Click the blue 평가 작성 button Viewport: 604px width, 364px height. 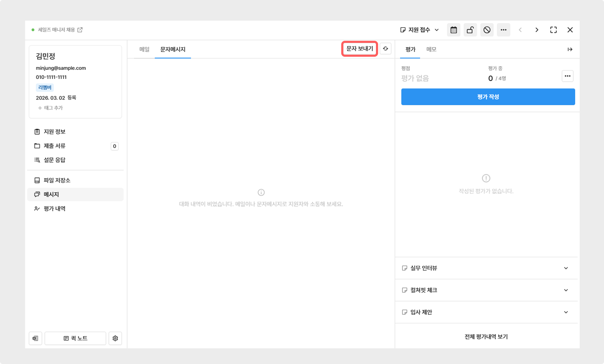(x=488, y=97)
